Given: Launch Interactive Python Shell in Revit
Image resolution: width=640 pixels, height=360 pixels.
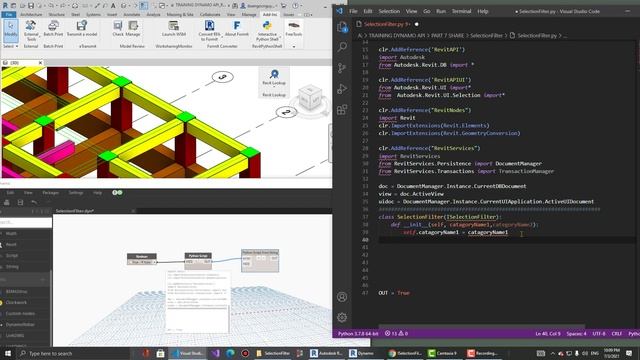Looking at the screenshot, I should (267, 31).
